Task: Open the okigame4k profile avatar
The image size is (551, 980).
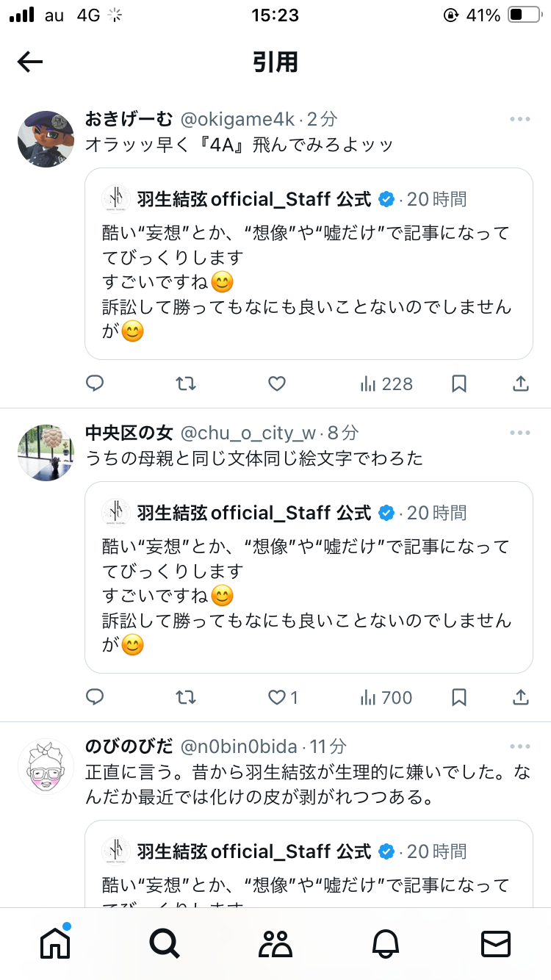Action: point(46,139)
